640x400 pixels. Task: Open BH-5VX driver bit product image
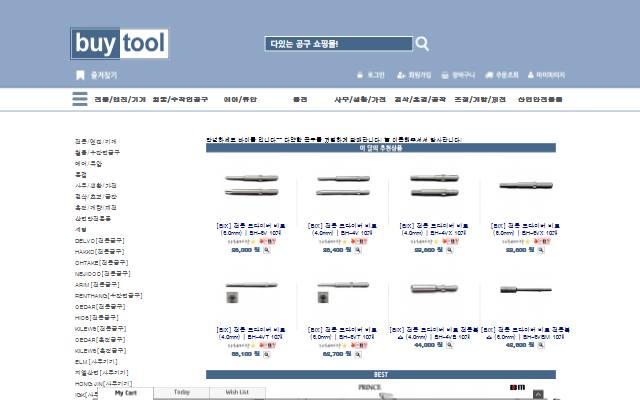coord(526,185)
